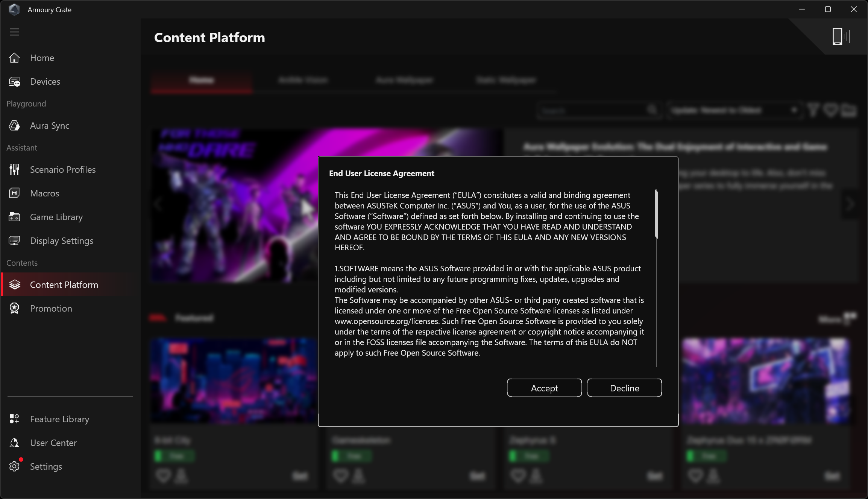Click the device phone icon top-right
868x499 pixels.
point(838,37)
